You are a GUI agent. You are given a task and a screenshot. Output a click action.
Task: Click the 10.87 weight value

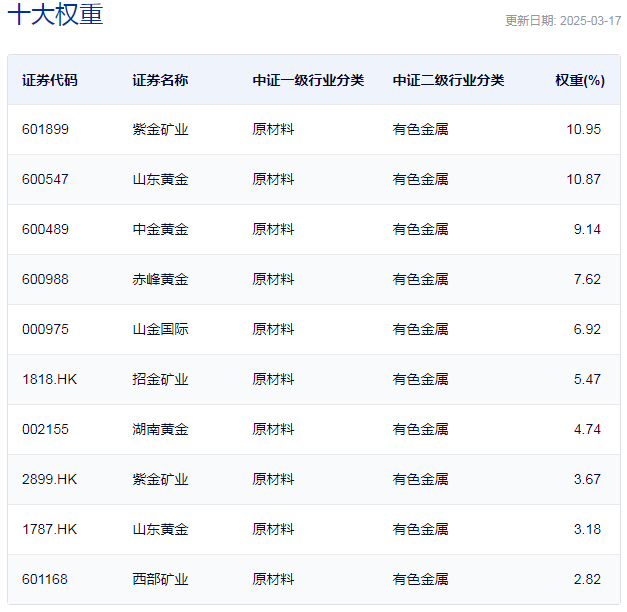(583, 179)
